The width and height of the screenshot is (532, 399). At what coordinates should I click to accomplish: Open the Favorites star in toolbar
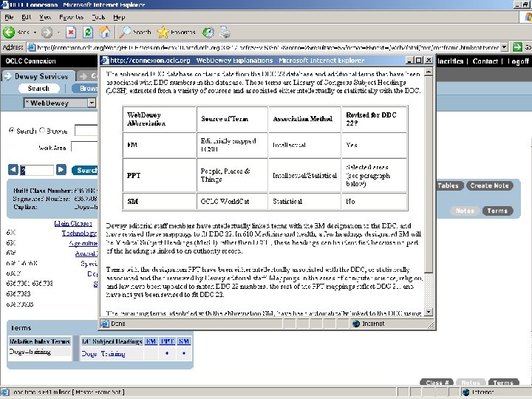click(x=176, y=33)
